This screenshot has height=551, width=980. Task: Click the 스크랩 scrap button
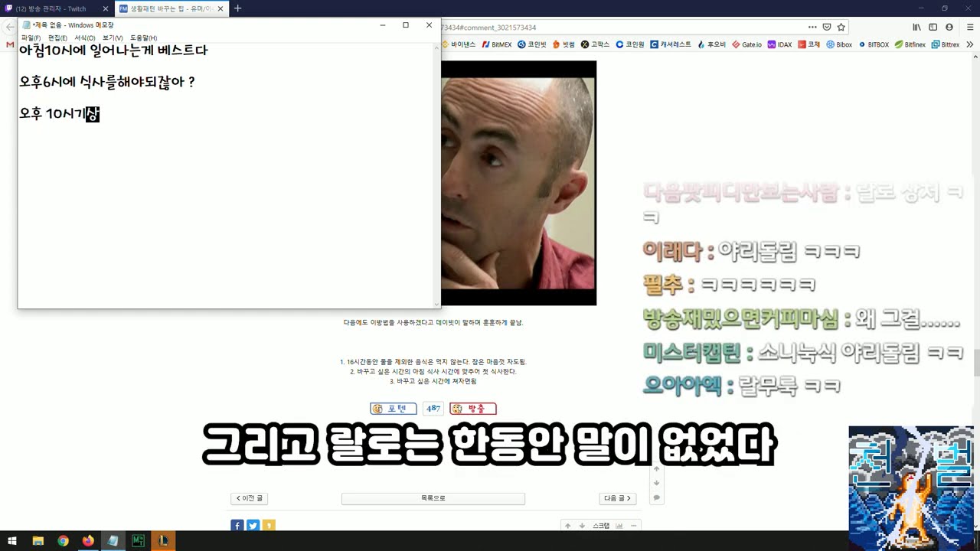(601, 526)
